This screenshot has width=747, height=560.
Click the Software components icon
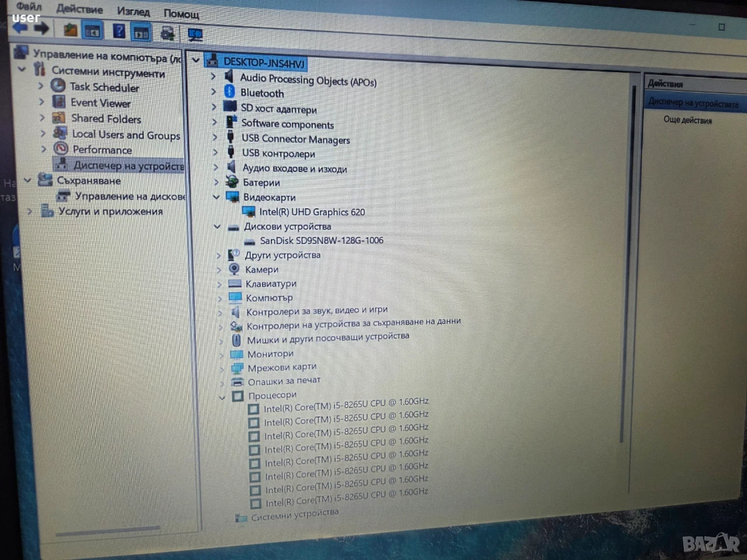pos(231,121)
